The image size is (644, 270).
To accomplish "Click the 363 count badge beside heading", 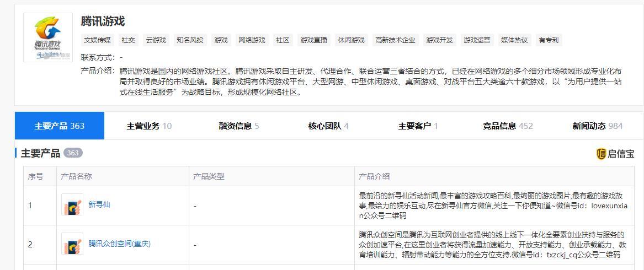I will 73,153.
